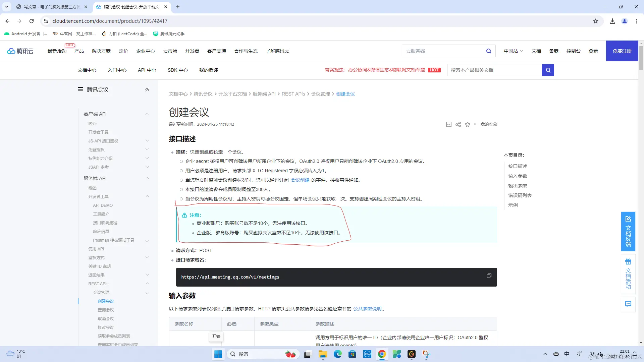This screenshot has height=362, width=644.
Task: Bookmark this page in Chrome
Action: (x=596, y=21)
